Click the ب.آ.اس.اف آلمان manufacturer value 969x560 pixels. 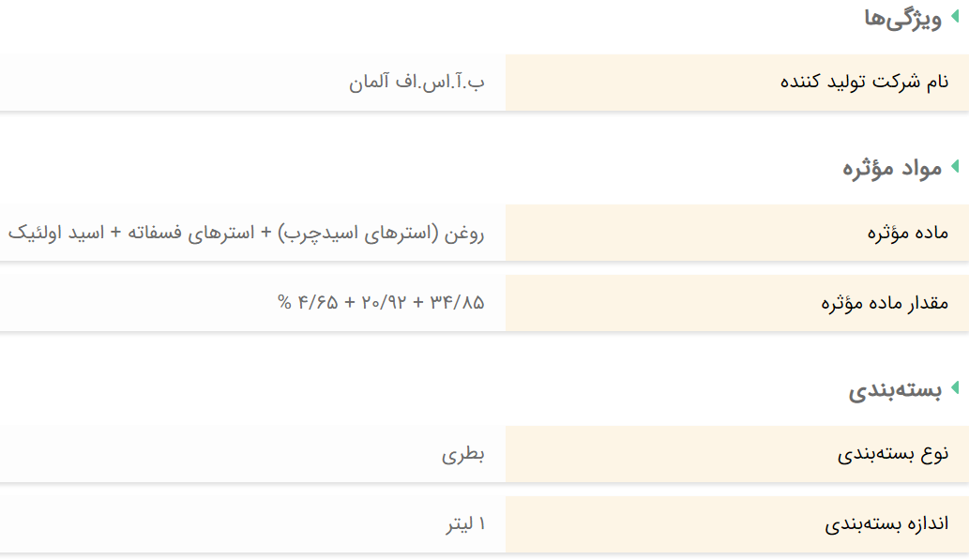(418, 82)
